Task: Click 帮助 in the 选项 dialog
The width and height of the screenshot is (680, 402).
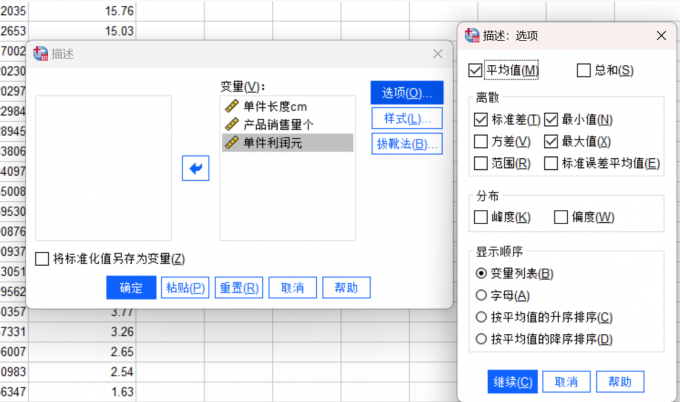Action: [620, 382]
